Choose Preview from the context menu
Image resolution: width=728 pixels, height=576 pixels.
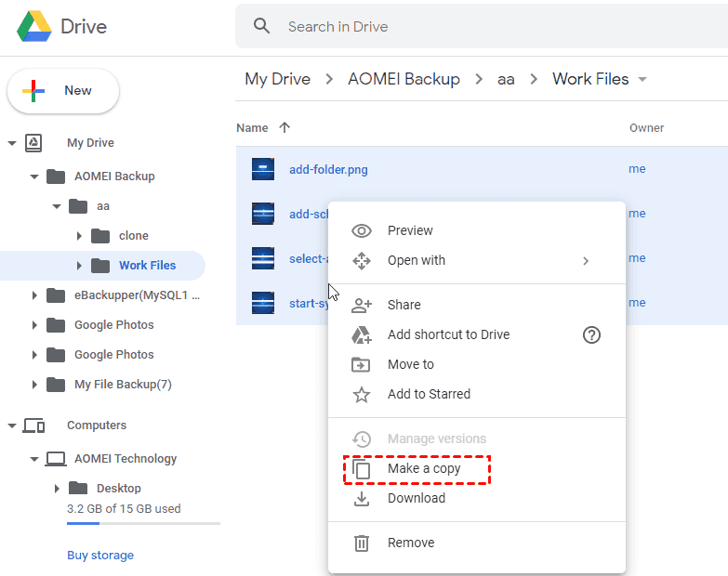click(477, 230)
